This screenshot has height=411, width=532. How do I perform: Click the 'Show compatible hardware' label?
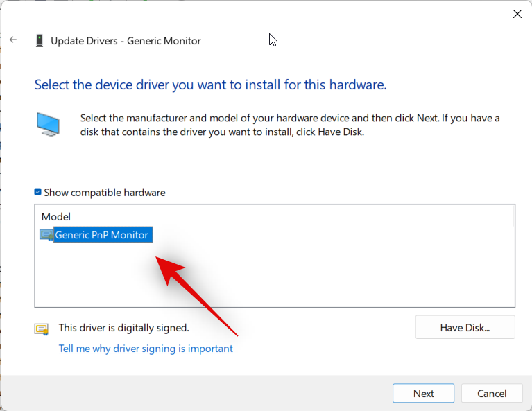105,192
